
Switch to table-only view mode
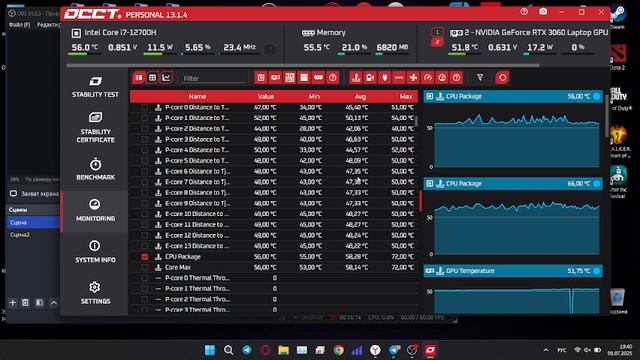pos(152,78)
